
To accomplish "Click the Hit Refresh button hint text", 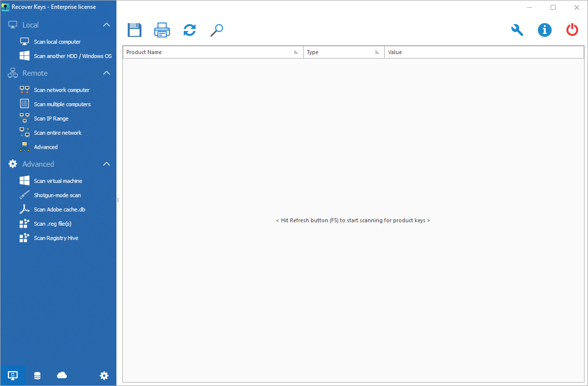I will coord(353,220).
